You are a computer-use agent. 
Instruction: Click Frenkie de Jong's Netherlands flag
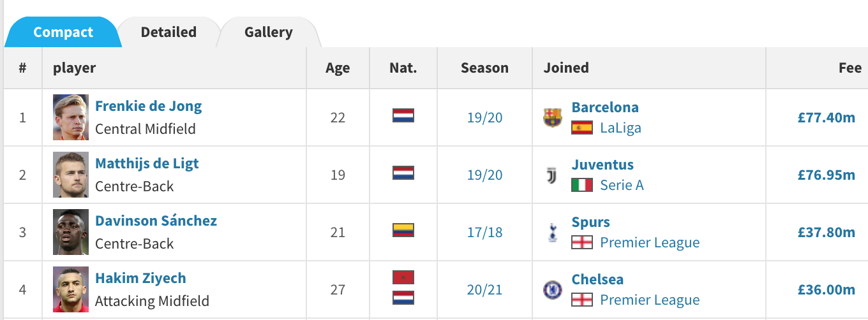[403, 115]
